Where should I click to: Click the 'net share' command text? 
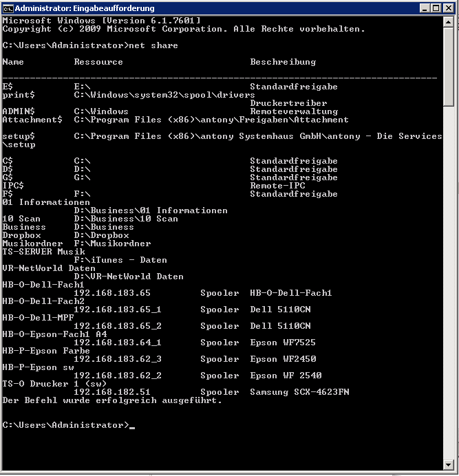tap(153, 45)
